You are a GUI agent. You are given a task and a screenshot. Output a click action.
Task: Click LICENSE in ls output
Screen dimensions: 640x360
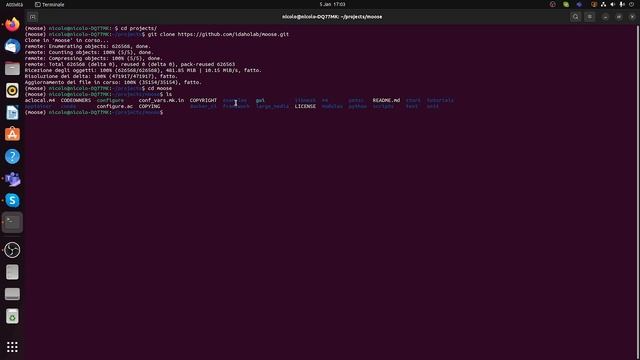tap(305, 106)
